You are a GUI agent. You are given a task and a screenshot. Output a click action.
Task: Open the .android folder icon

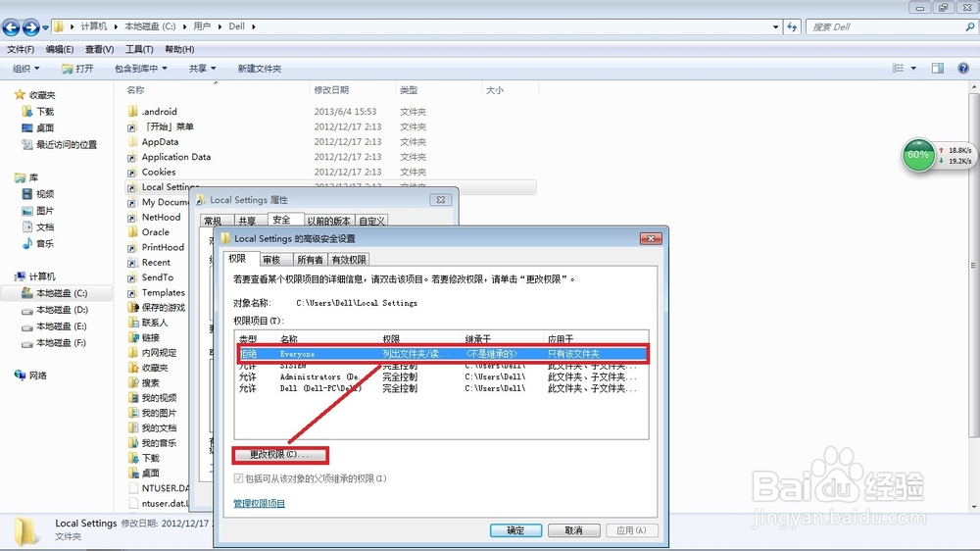pos(132,112)
